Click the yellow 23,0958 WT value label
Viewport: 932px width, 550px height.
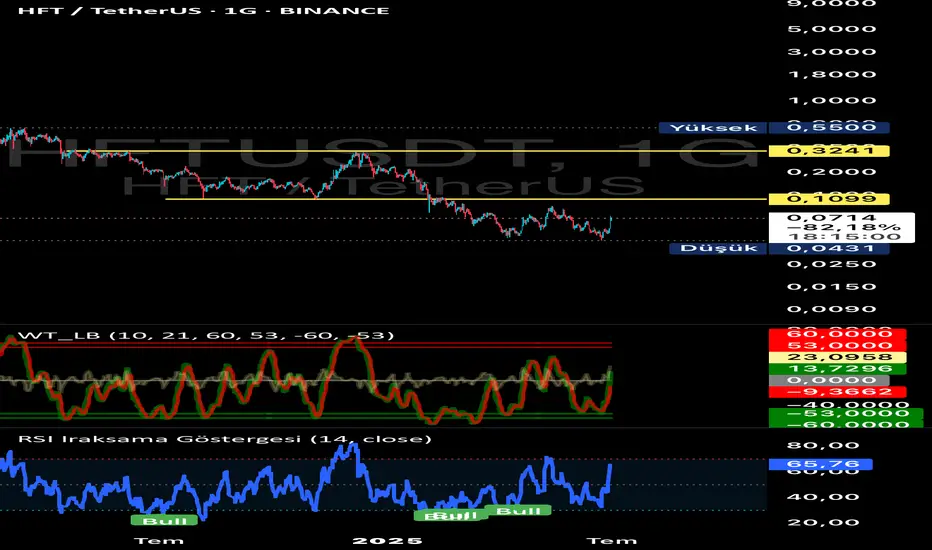point(837,357)
